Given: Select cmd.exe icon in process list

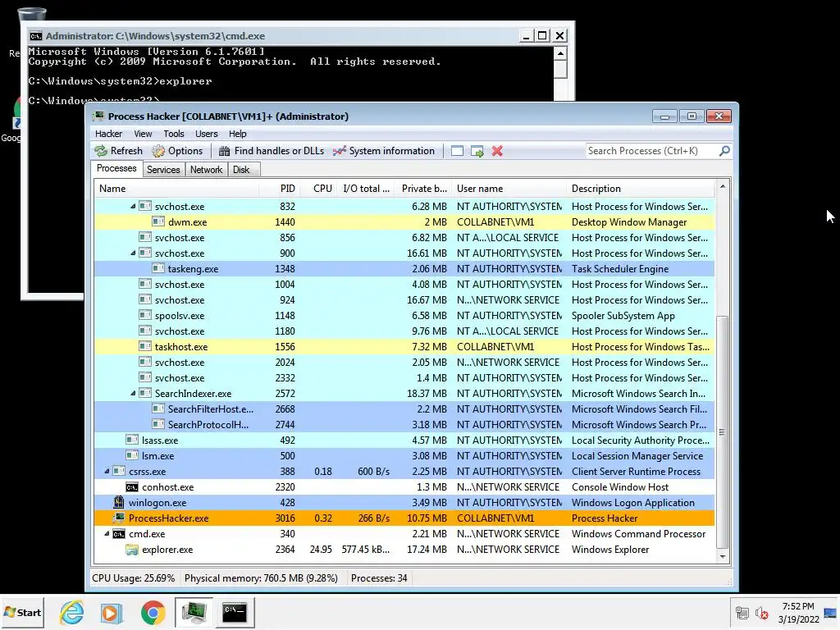Looking at the screenshot, I should coord(119,534).
